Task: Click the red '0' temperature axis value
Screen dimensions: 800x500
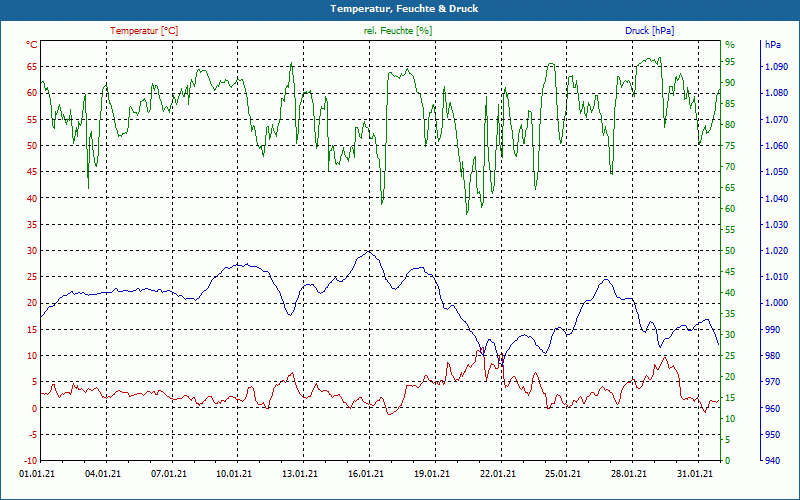Action: coord(35,408)
